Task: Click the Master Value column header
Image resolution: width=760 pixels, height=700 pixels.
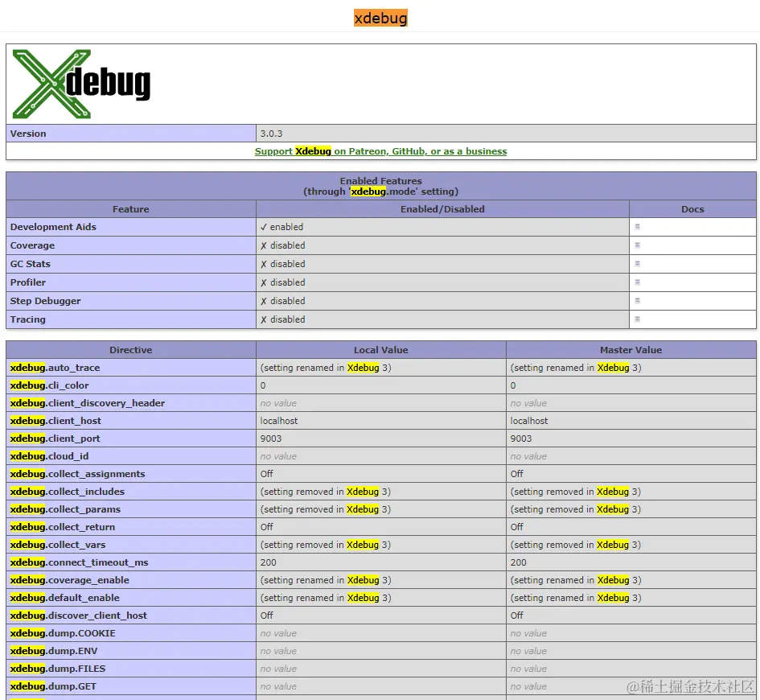Action: point(631,350)
